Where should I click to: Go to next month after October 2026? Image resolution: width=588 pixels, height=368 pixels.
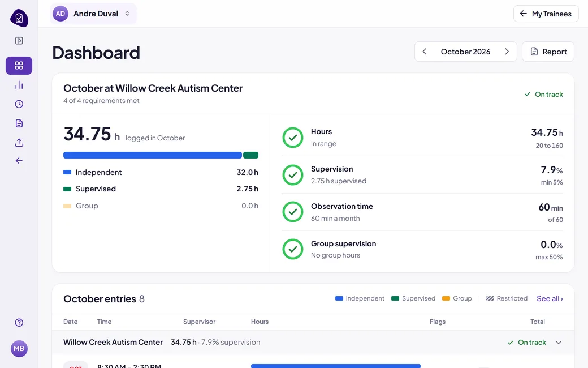tap(507, 52)
